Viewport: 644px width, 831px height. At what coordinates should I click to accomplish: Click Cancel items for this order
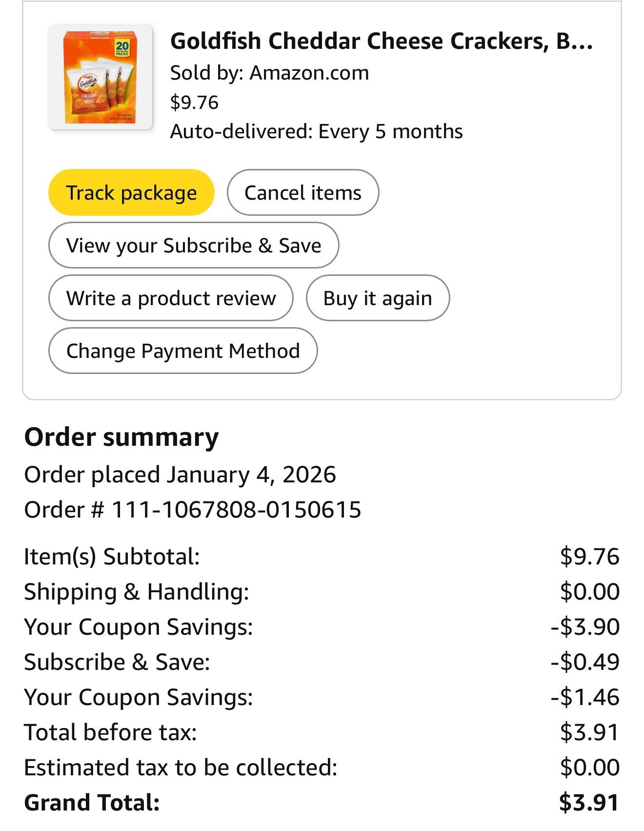click(x=303, y=192)
